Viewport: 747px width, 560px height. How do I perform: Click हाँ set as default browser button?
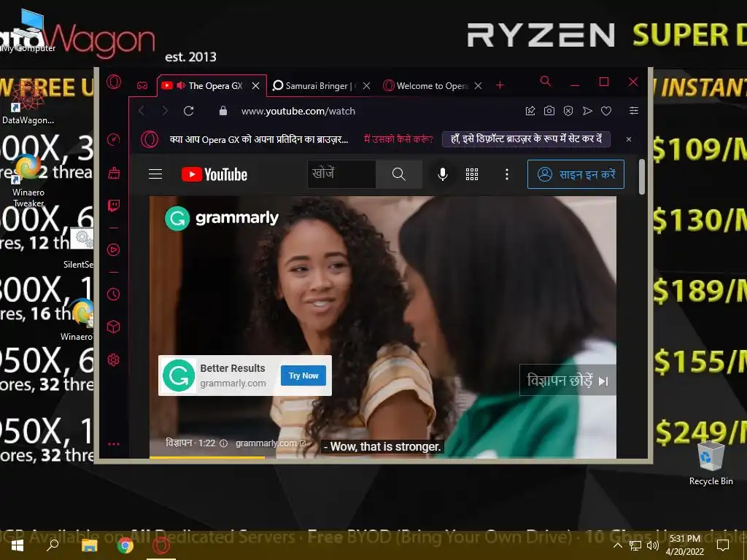(x=526, y=139)
